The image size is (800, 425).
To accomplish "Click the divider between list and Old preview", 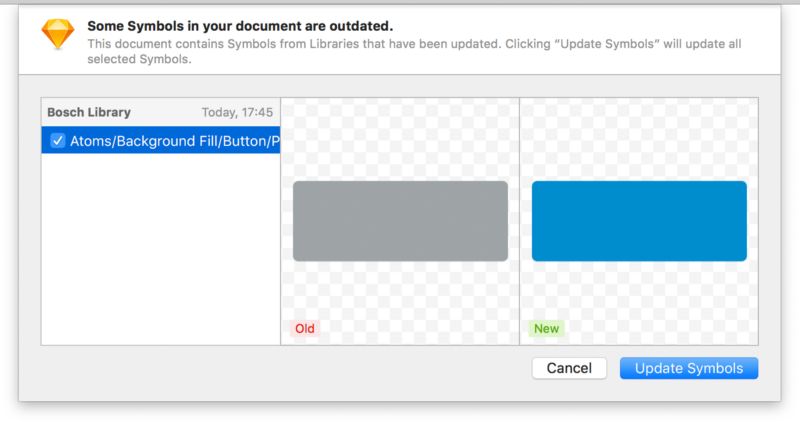I will point(281,221).
